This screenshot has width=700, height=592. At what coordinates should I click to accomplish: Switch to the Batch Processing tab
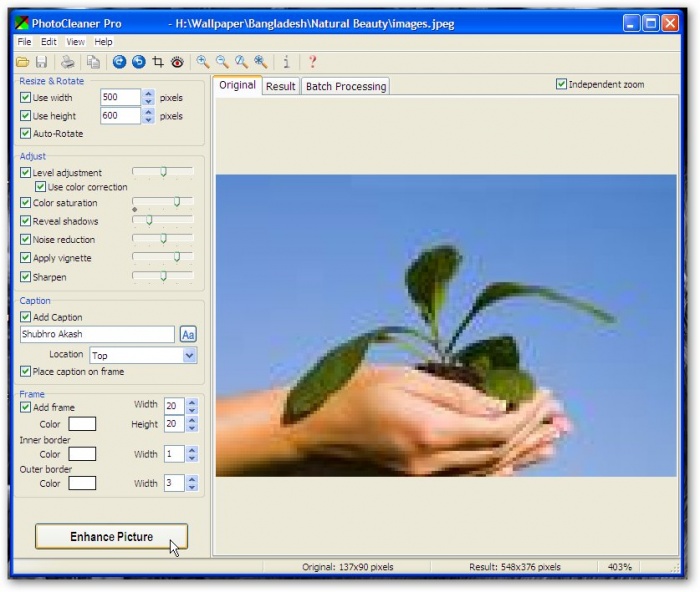tap(345, 87)
